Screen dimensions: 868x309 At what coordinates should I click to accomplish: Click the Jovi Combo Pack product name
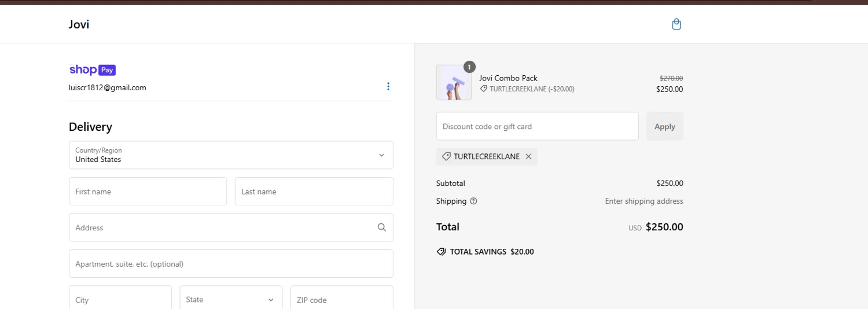[x=509, y=78]
